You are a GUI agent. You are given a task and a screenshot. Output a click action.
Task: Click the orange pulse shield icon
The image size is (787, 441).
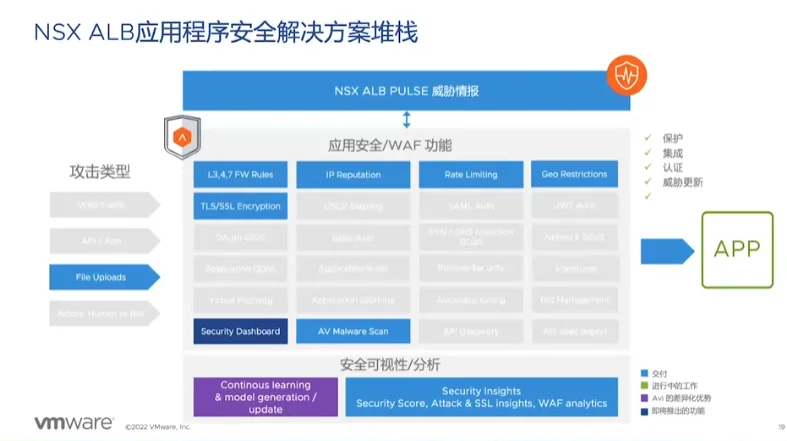click(x=626, y=75)
